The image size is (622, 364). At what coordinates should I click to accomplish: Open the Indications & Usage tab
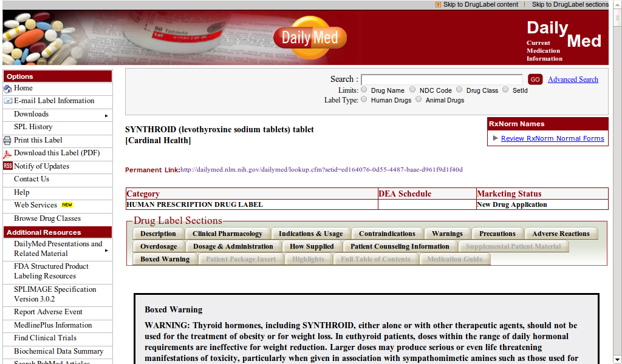pyautogui.click(x=310, y=234)
